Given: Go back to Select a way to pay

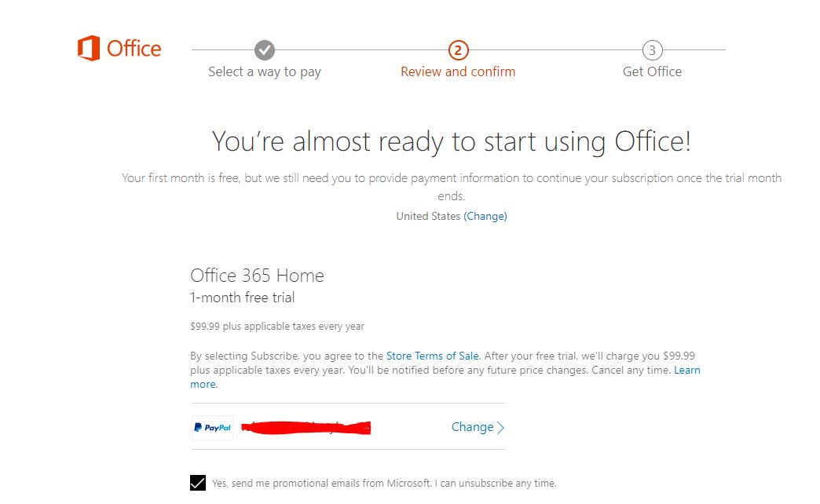Looking at the screenshot, I should (265, 71).
